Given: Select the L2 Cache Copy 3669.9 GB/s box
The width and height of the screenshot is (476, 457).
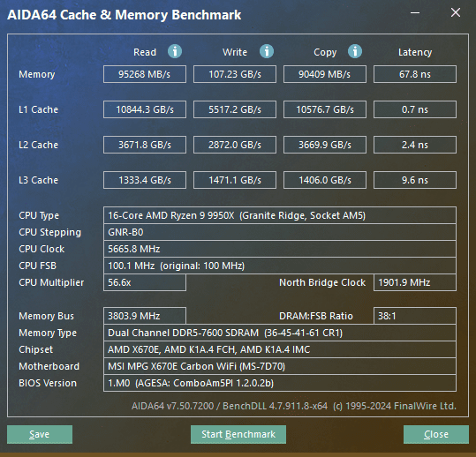Looking at the screenshot, I should [325, 145].
